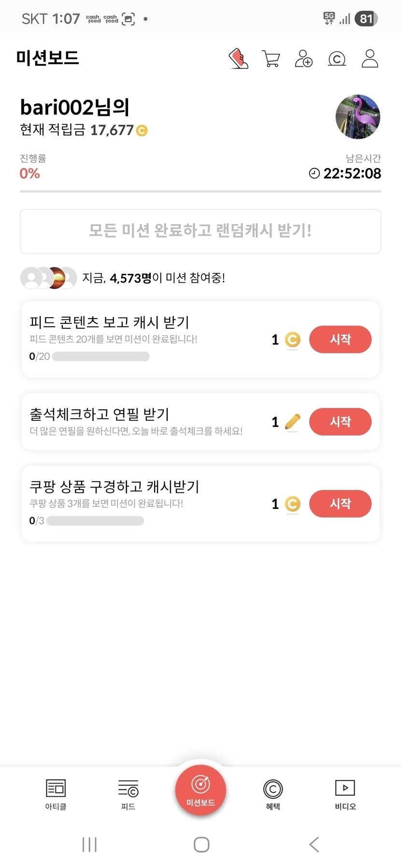The width and height of the screenshot is (401, 868).
Task: Open the user profile icon
Action: [x=370, y=58]
